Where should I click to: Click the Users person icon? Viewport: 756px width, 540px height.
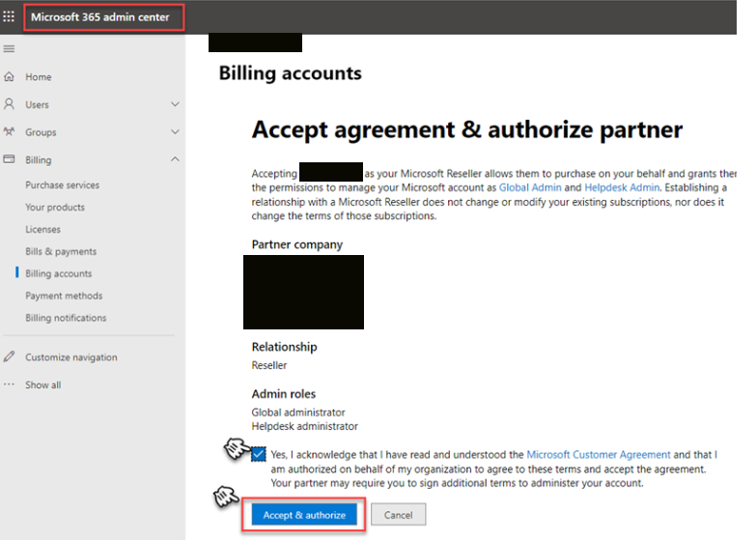click(10, 104)
